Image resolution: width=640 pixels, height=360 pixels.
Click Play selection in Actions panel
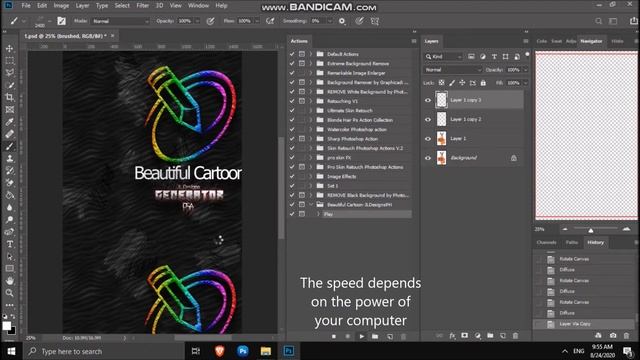click(362, 336)
